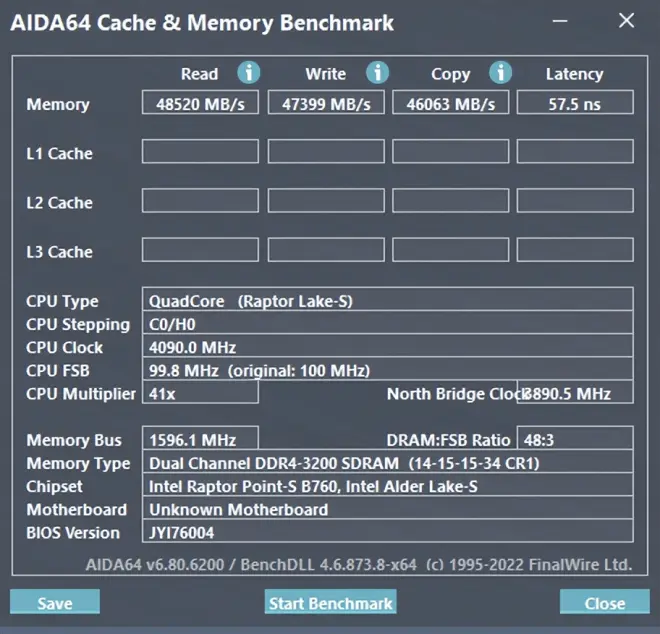Click the info icon next to Read

248,73
